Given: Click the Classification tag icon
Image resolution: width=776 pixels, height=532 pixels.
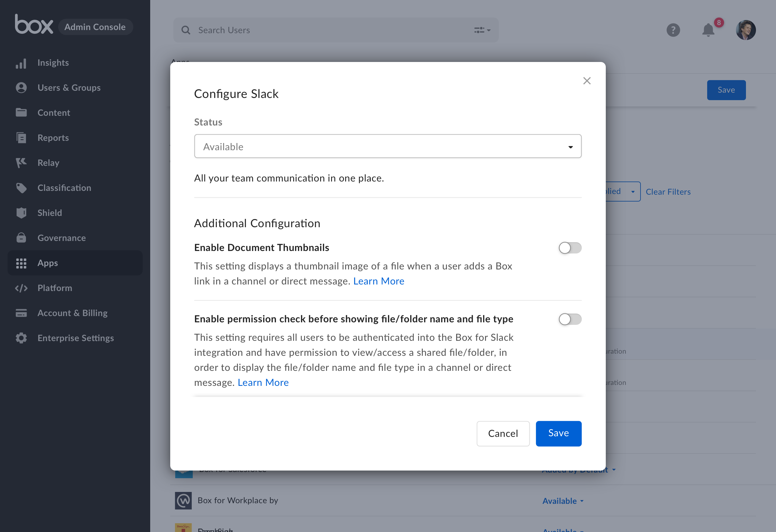Looking at the screenshot, I should 21,188.
